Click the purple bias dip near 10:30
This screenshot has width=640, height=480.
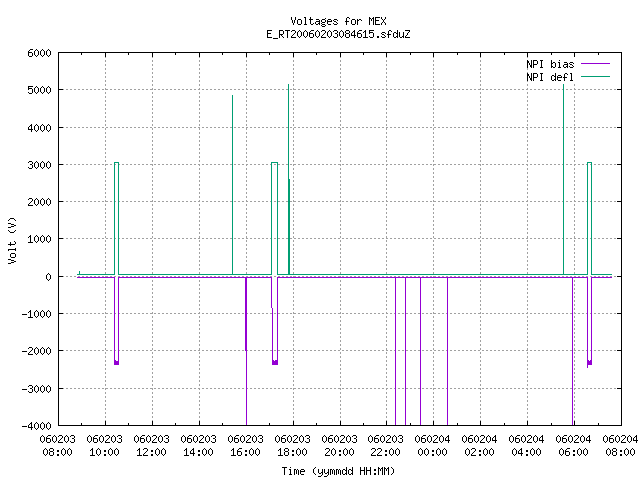pyautogui.click(x=116, y=321)
